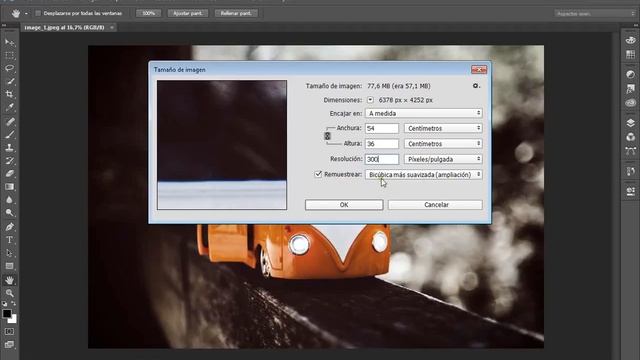Select the Blur tool
The width and height of the screenshot is (640, 360).
[9, 200]
